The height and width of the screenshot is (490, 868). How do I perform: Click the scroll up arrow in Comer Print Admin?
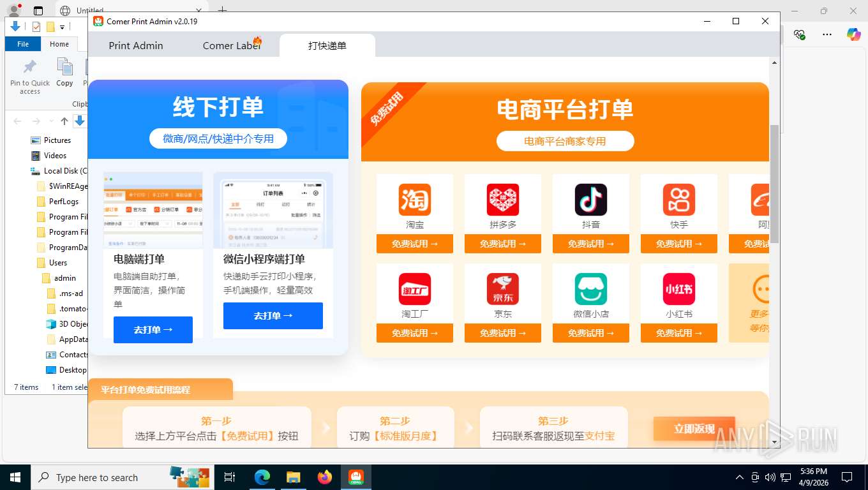[775, 63]
